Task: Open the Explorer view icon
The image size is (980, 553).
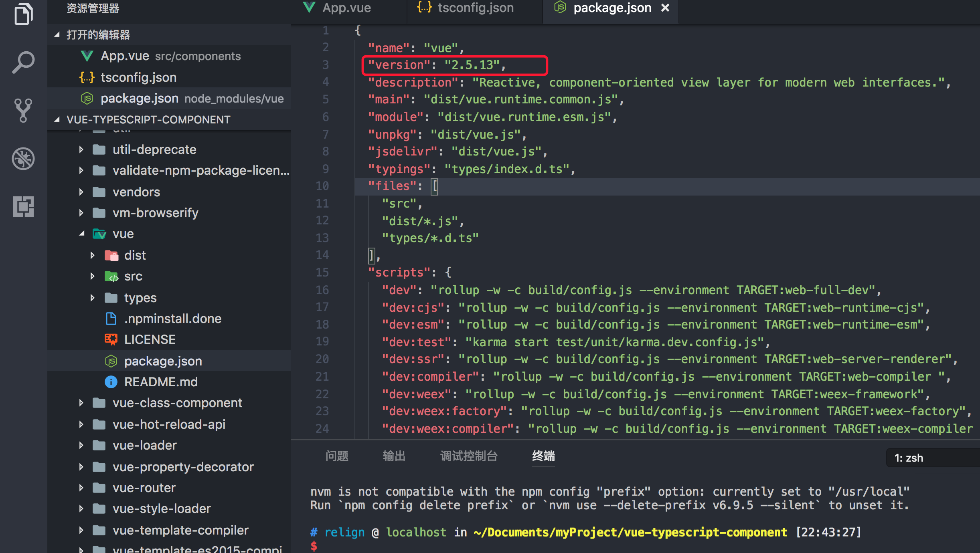Action: click(x=23, y=14)
